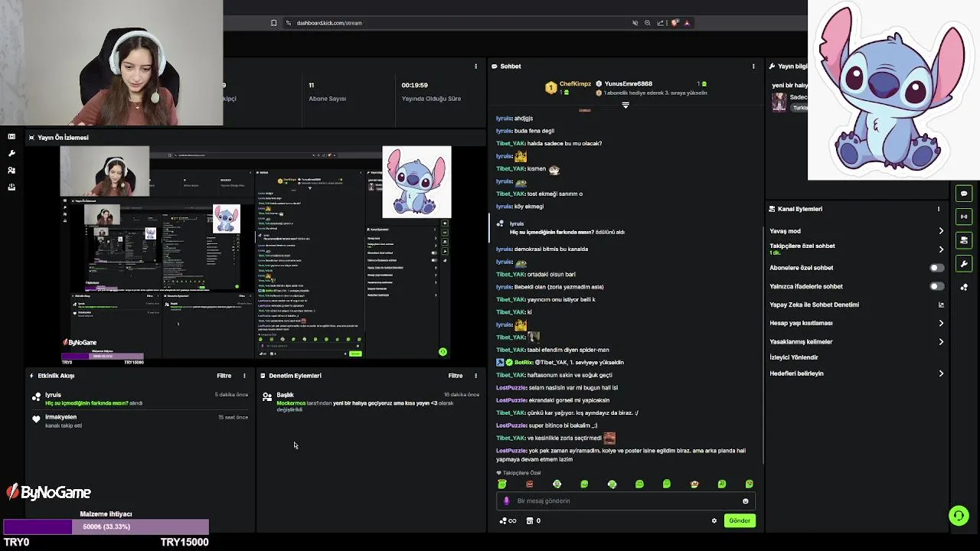Toggle wrench stream info icon in right sidebar
The image size is (980, 551).
964,264
